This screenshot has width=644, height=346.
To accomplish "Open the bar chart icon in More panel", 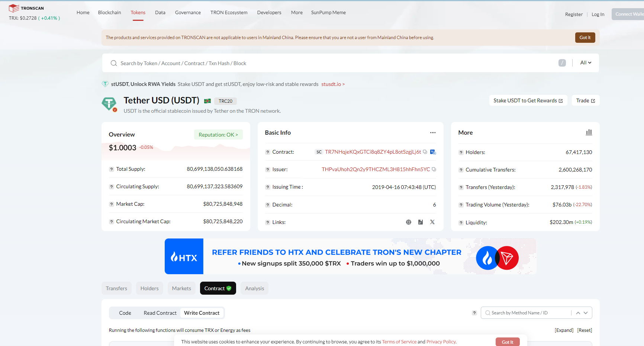I will click(589, 132).
